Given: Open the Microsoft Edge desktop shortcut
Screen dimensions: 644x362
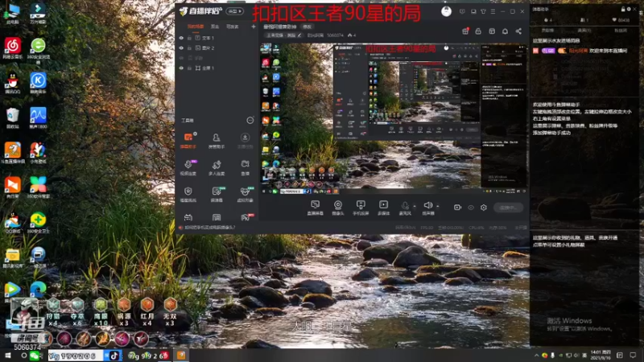Looking at the screenshot, I should (x=38, y=290).
